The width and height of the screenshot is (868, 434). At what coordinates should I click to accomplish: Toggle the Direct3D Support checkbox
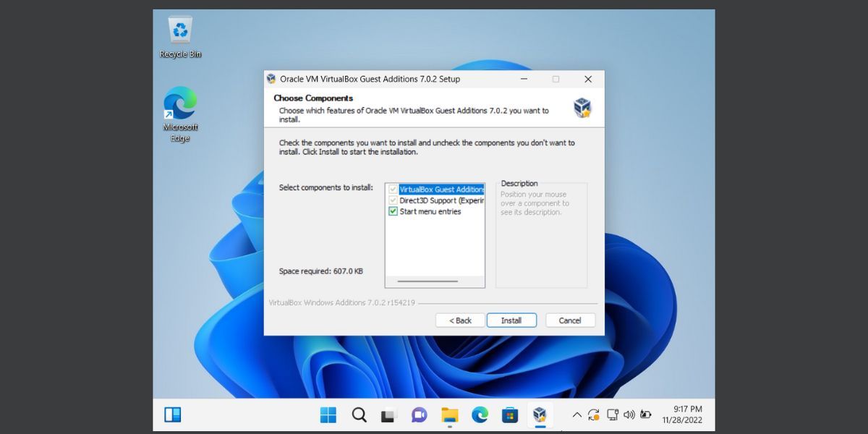pyautogui.click(x=393, y=200)
